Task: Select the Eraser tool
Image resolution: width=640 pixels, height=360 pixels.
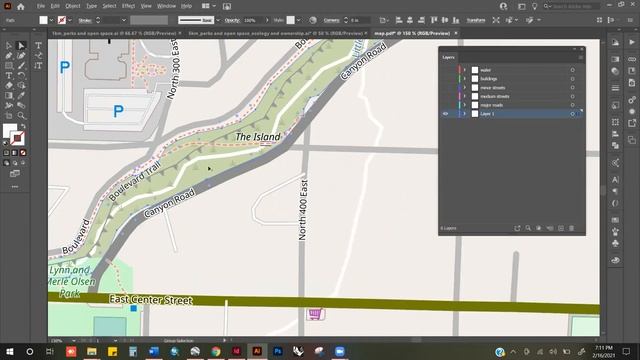Action: click(x=9, y=85)
